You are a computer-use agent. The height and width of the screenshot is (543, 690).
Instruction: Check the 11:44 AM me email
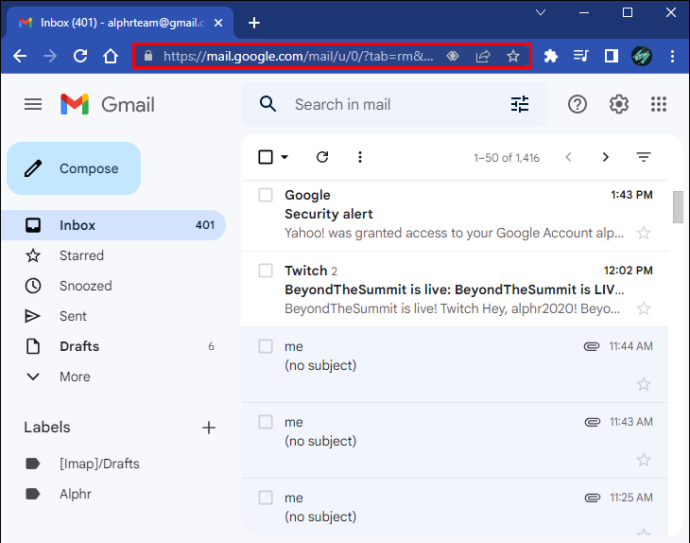tap(265, 346)
